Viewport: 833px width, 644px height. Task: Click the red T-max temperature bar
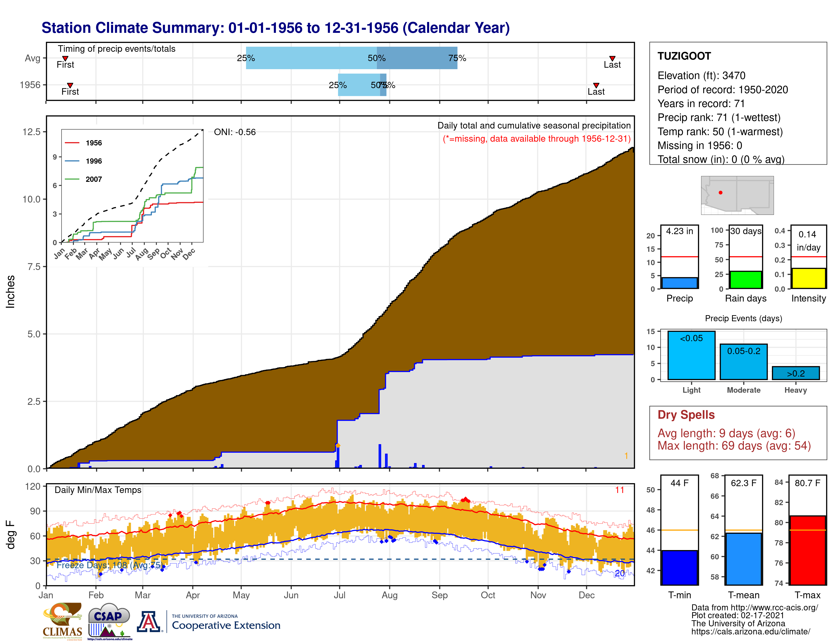click(x=808, y=550)
